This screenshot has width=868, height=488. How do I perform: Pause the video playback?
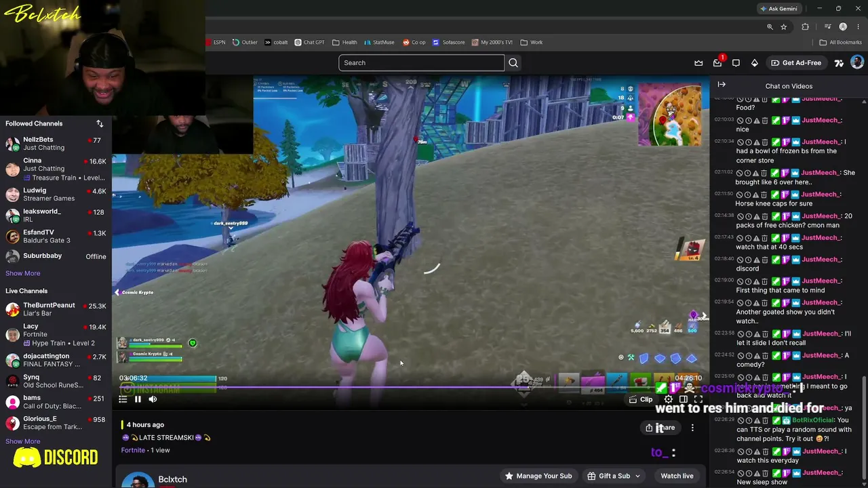click(138, 399)
